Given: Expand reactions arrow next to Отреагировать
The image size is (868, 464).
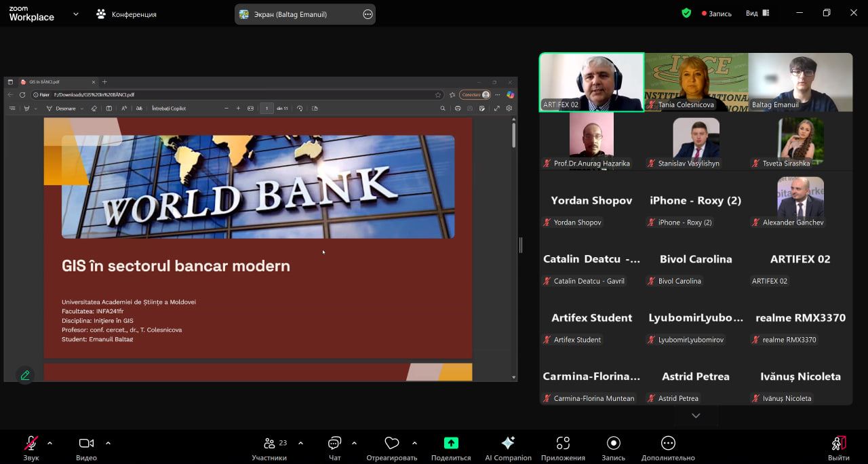Looking at the screenshot, I should [414, 443].
